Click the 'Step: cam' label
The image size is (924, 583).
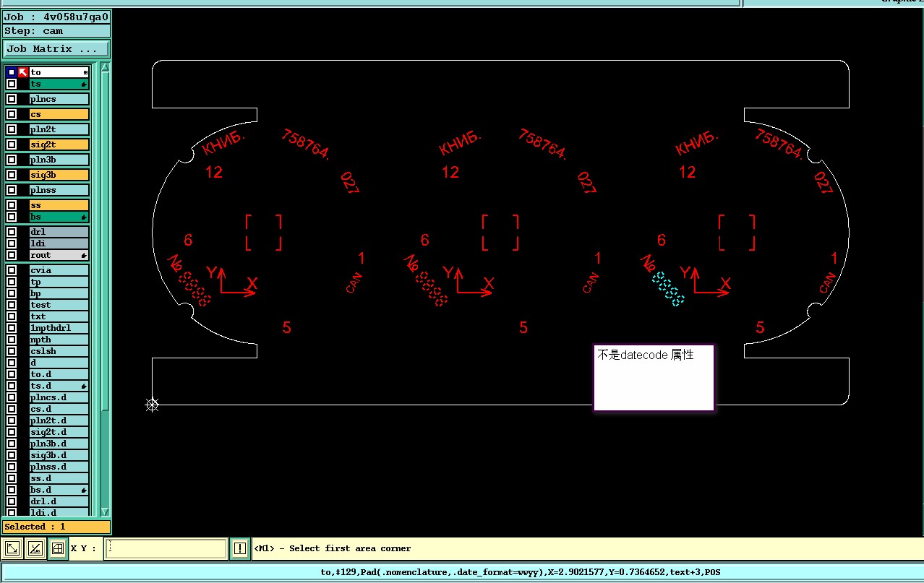pos(56,31)
